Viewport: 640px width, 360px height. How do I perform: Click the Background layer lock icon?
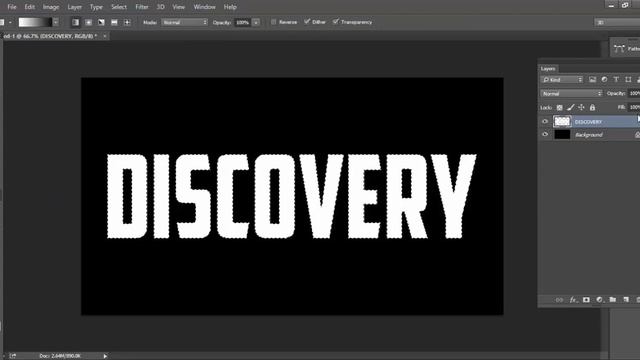coord(637,135)
